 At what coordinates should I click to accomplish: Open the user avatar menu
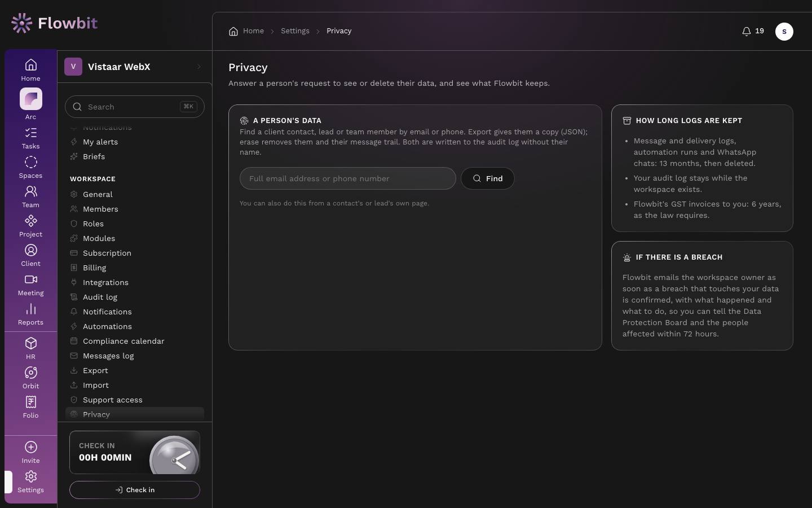(x=784, y=32)
